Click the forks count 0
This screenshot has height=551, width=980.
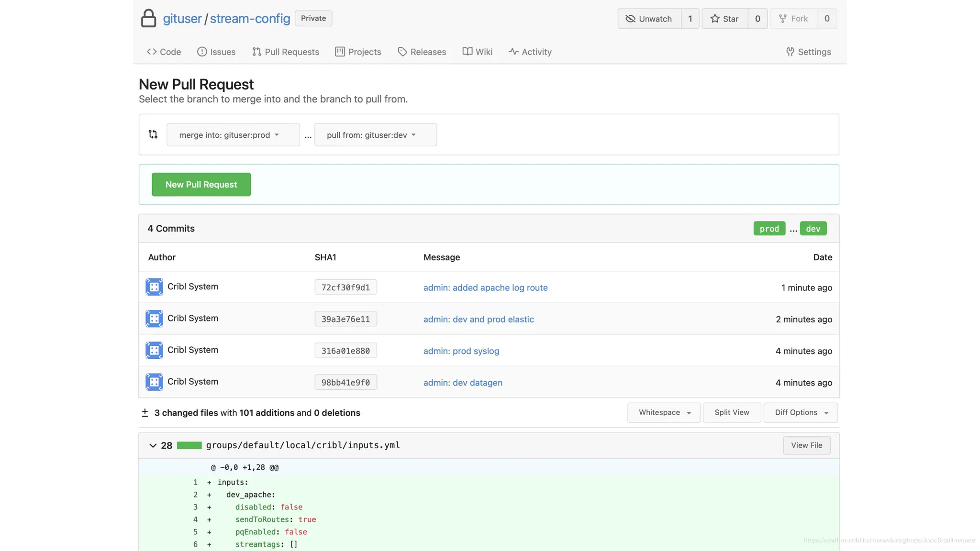point(827,19)
